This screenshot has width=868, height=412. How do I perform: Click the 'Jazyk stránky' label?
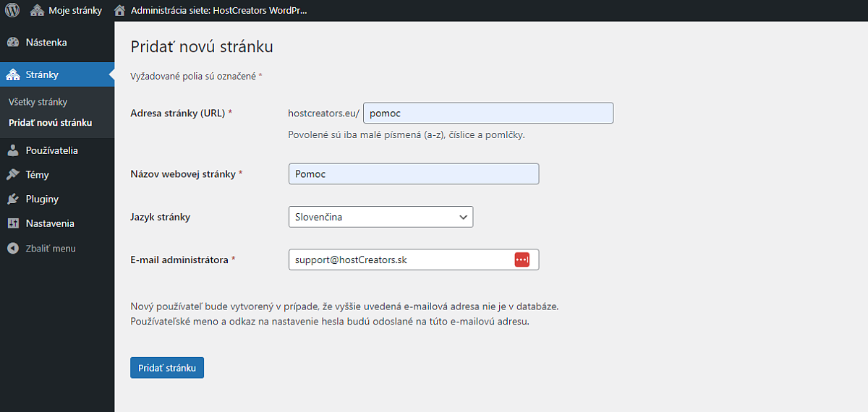[161, 217]
